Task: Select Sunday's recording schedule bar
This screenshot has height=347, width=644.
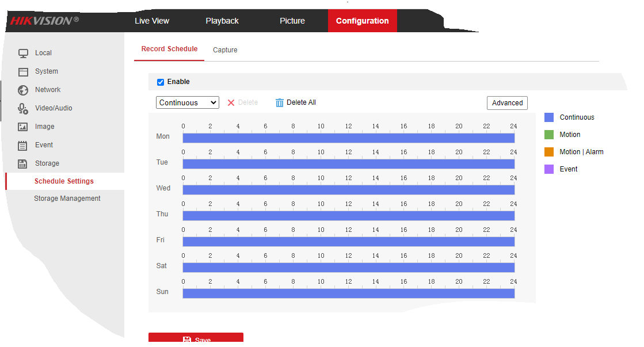Action: pyautogui.click(x=348, y=293)
